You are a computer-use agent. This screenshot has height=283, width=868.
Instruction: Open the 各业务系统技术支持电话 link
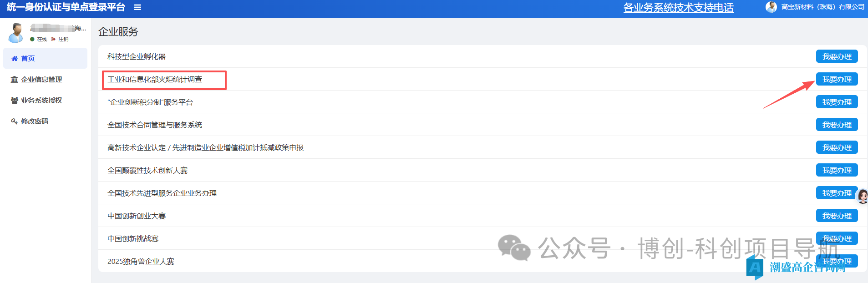[678, 8]
